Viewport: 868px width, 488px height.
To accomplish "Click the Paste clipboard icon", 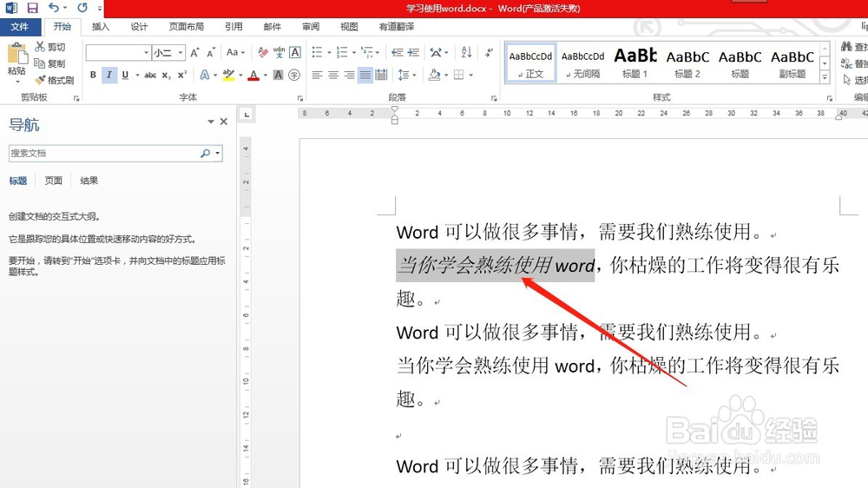I will pos(17,55).
